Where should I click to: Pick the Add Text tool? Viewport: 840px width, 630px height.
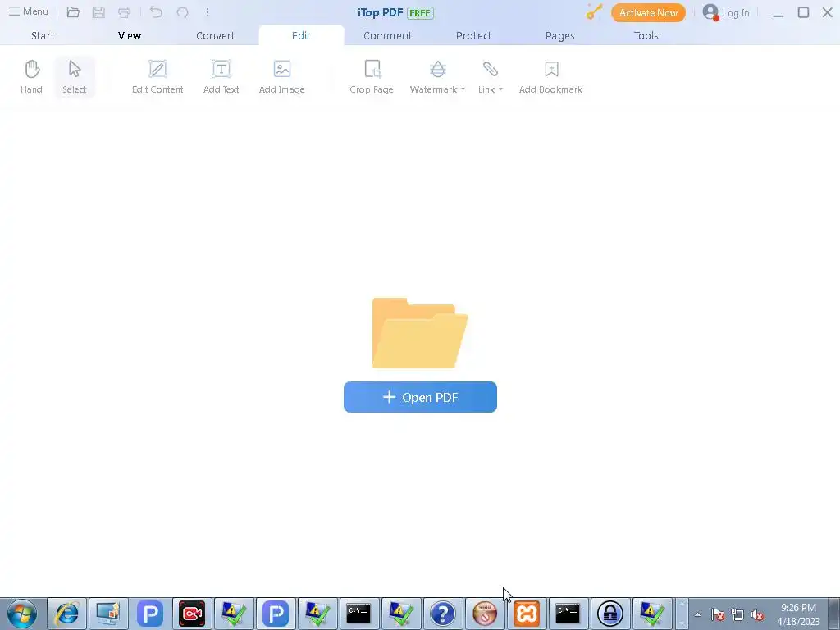(x=221, y=77)
